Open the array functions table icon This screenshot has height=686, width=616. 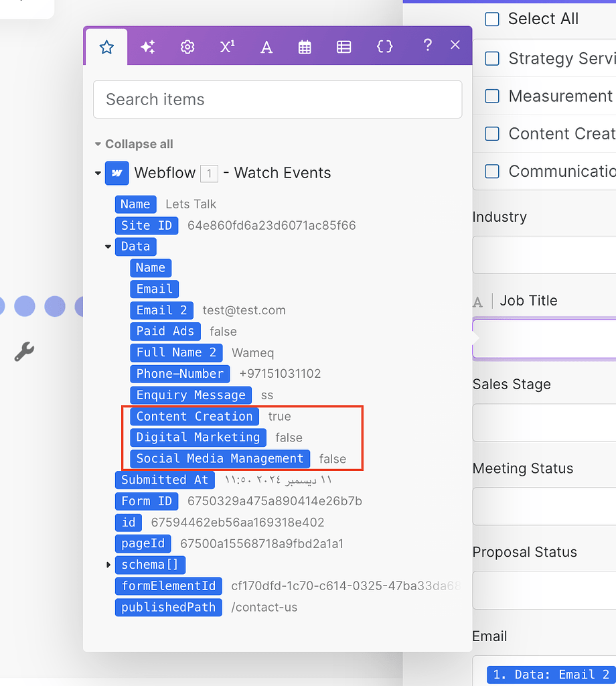pos(344,47)
